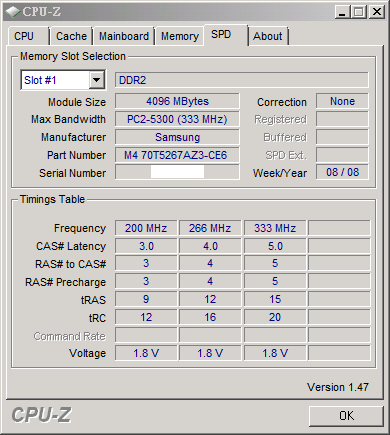The width and height of the screenshot is (390, 435).
Task: Click the empty SPD Ext. field
Action: (x=342, y=155)
